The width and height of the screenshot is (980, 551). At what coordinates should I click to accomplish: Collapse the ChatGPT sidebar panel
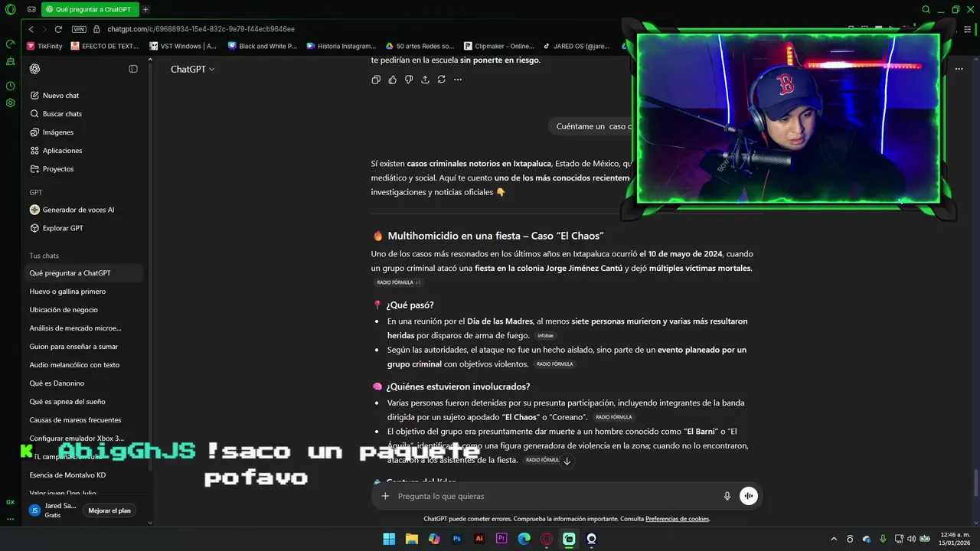[133, 69]
